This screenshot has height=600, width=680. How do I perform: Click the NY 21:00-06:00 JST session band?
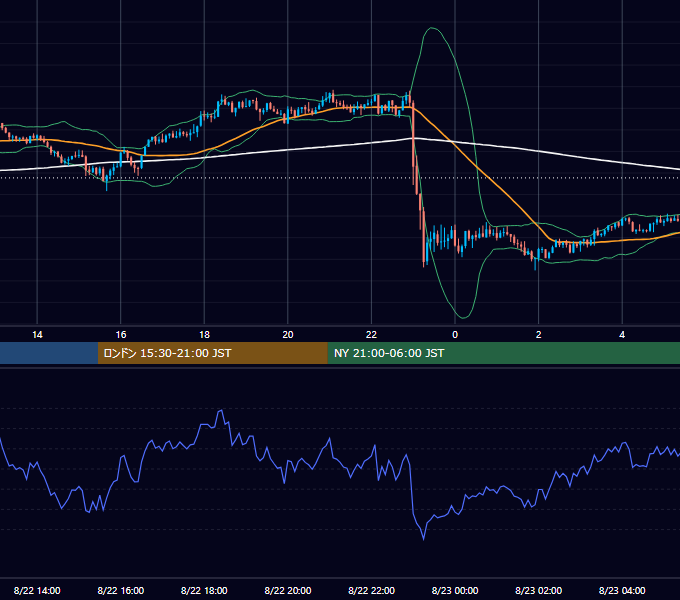tap(503, 353)
